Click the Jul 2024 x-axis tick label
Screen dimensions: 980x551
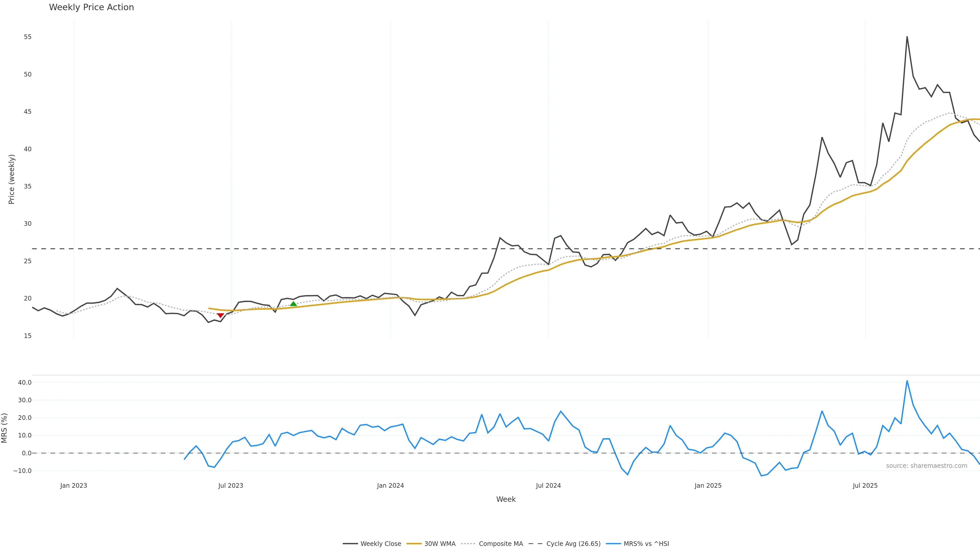(x=548, y=486)
